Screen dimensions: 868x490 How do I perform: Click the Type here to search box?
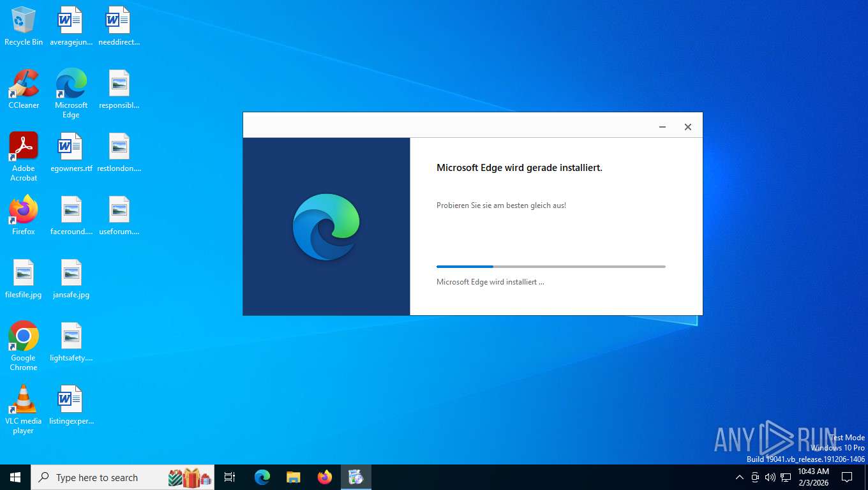tap(123, 477)
